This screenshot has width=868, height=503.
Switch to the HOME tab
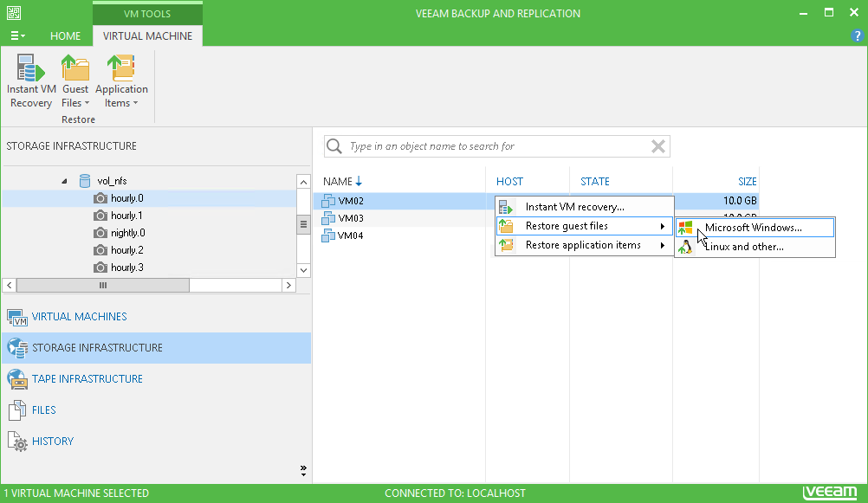tap(65, 36)
